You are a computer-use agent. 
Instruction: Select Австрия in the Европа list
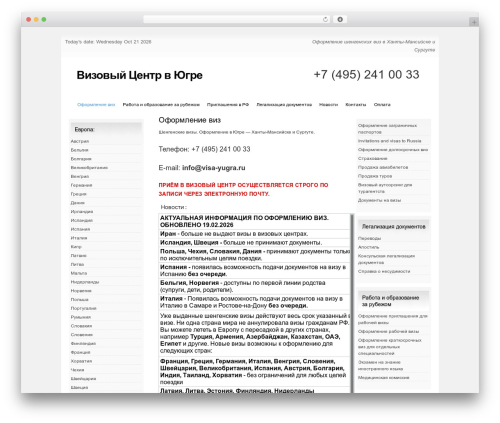pyautogui.click(x=80, y=141)
